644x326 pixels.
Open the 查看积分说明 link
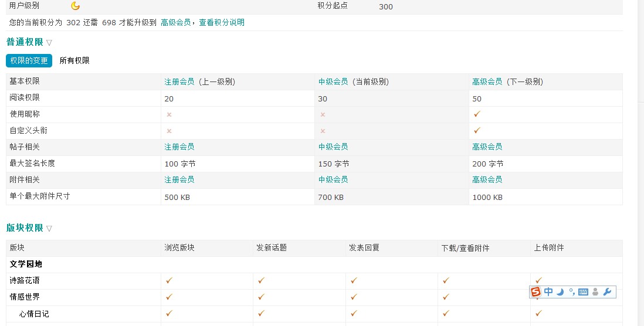click(x=222, y=22)
